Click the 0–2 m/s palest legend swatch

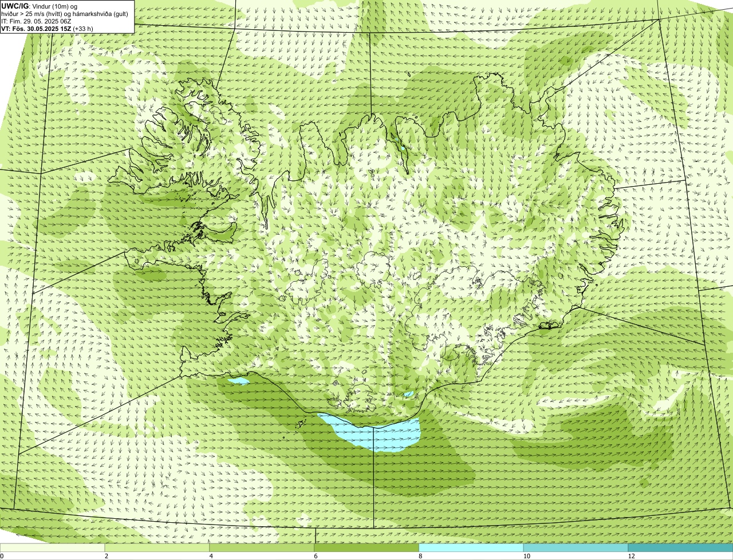[x=53, y=547]
